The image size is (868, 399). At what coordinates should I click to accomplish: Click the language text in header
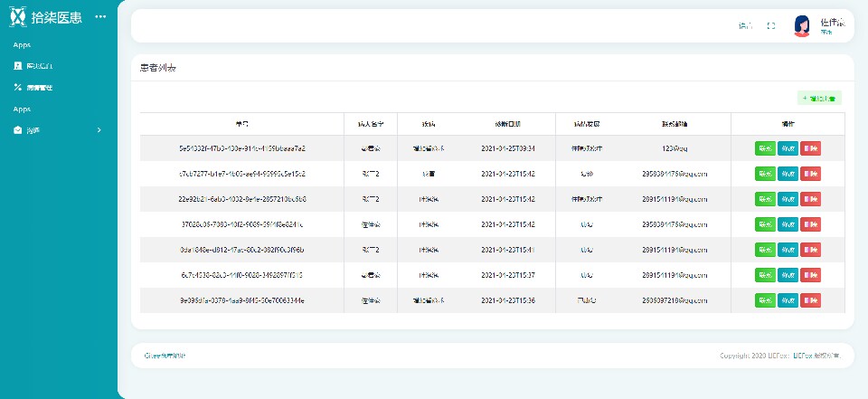pyautogui.click(x=745, y=26)
